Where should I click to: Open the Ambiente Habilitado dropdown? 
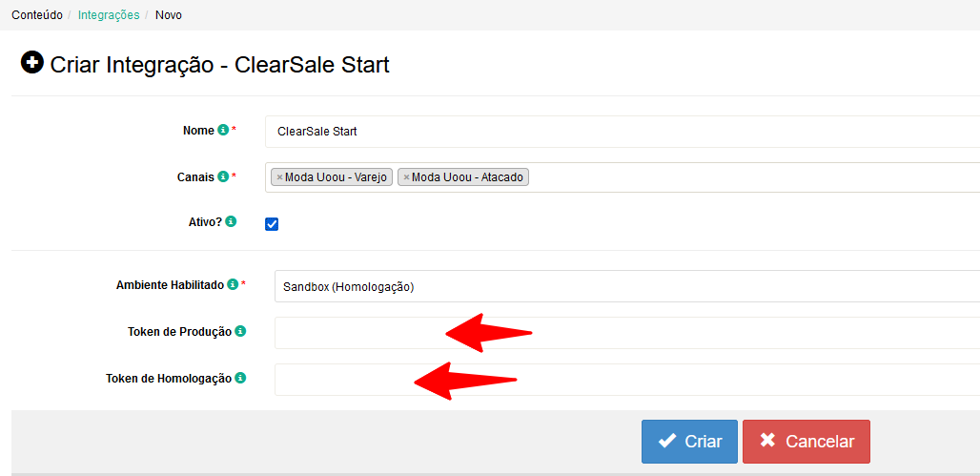(627, 286)
